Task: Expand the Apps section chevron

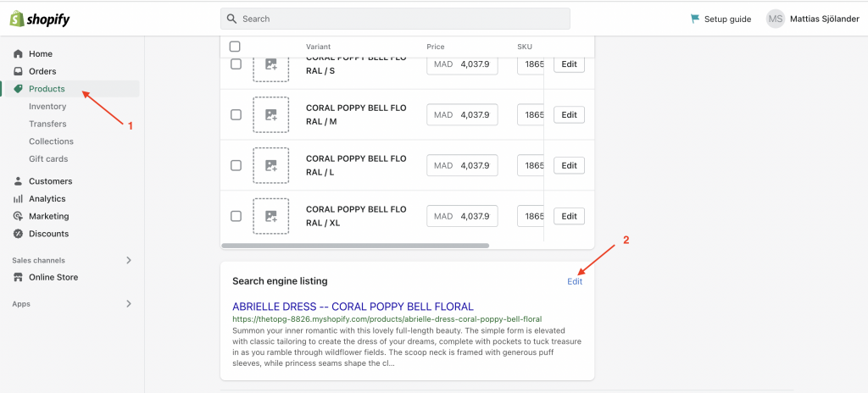Action: pos(129,304)
